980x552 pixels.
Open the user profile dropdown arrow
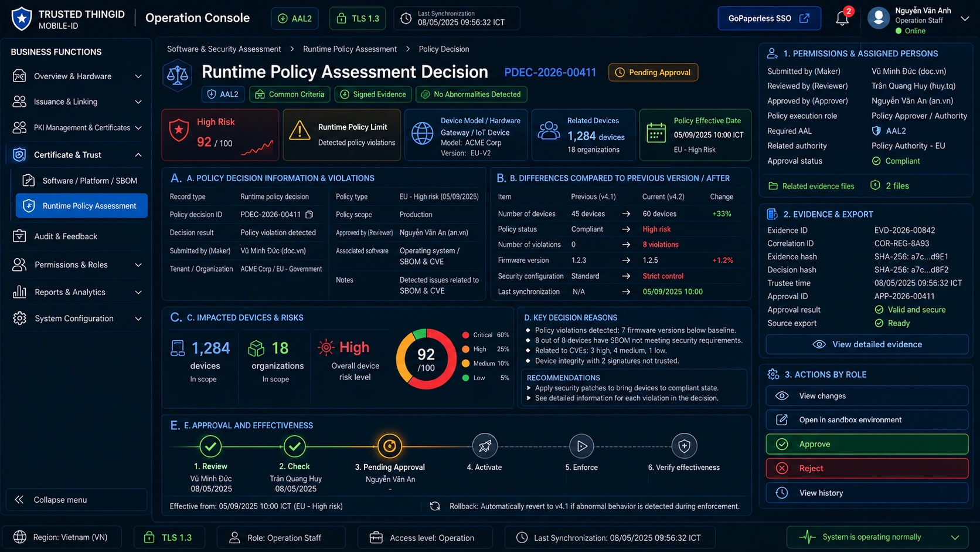coord(965,19)
